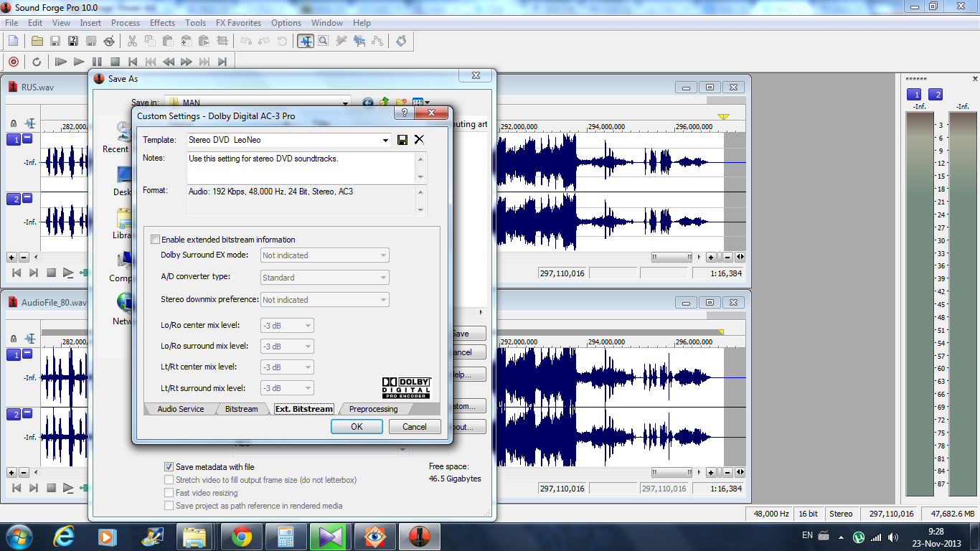
Task: Click the Open folder toolbar icon
Action: [x=37, y=41]
